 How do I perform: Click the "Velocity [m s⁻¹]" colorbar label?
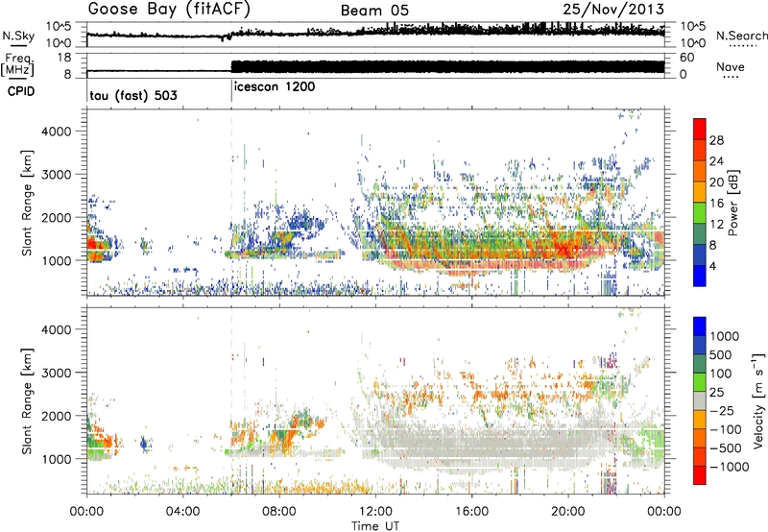coord(758,400)
